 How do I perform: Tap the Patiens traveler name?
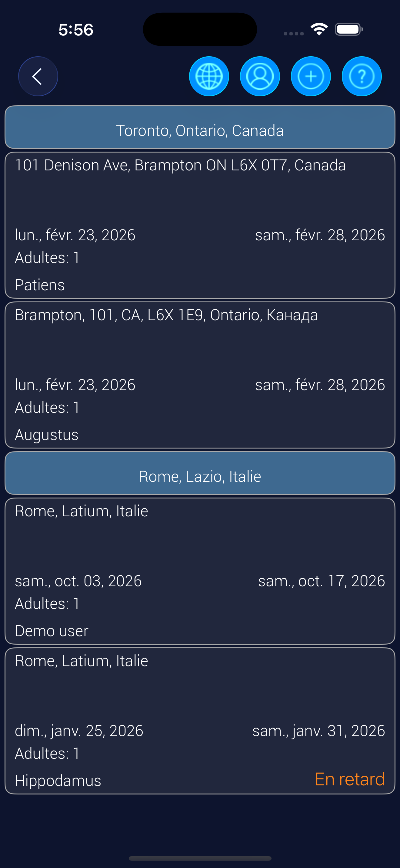40,285
